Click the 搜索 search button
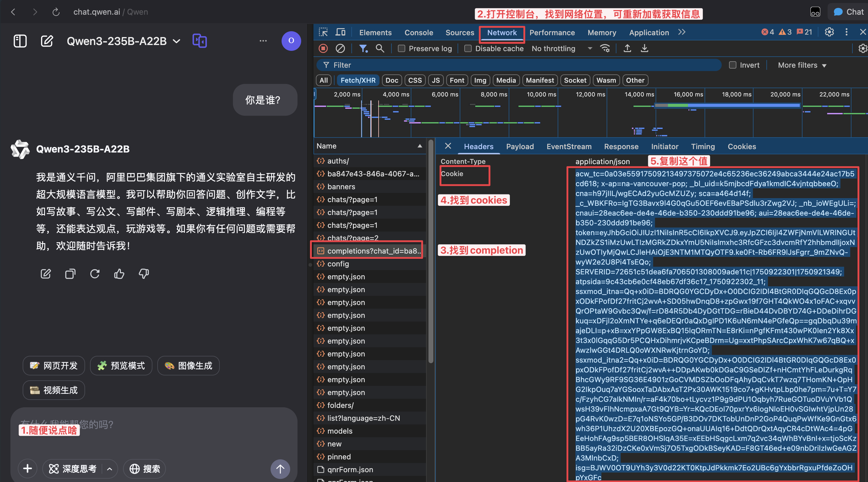The width and height of the screenshot is (868, 482). (x=144, y=469)
